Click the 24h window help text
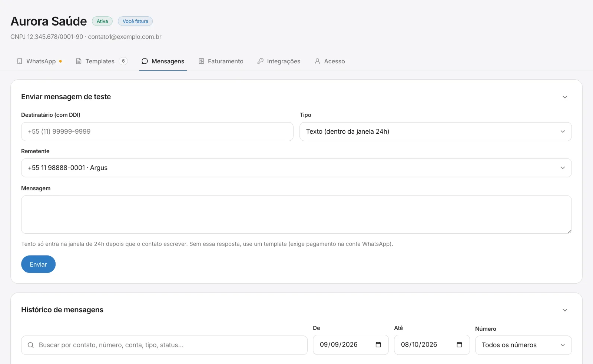Viewport: 593px width, 364px height. click(207, 244)
